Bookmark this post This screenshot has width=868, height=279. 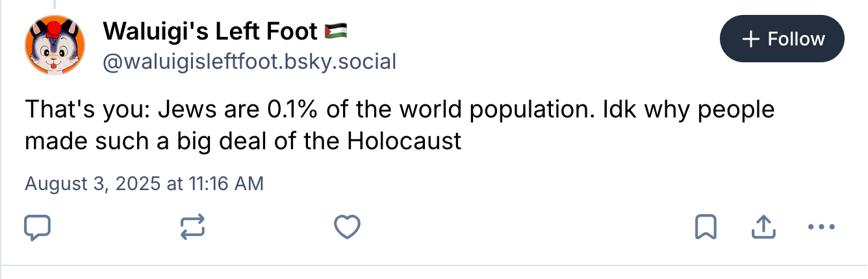pyautogui.click(x=706, y=227)
